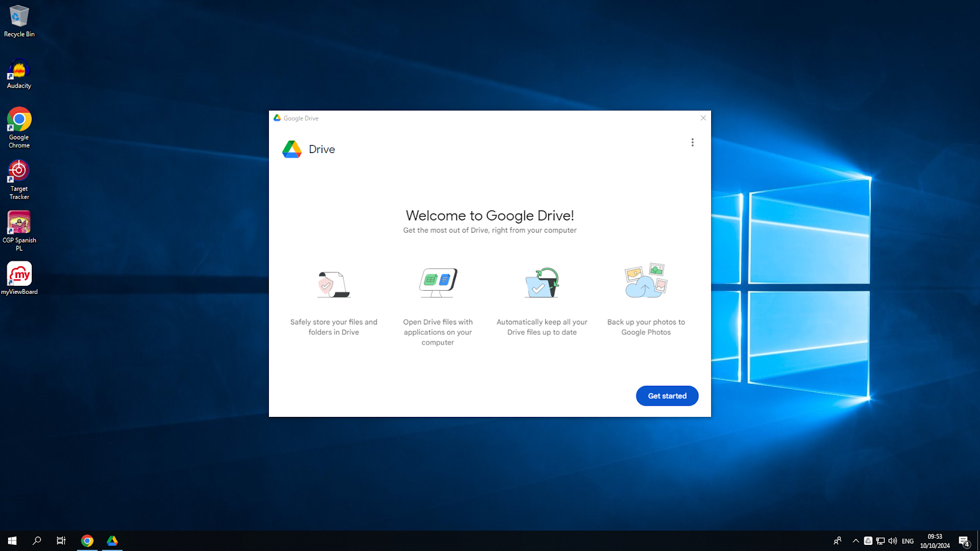Click the Show desktop strip at taskbar end
Screen dimensions: 980x551
tap(978, 541)
